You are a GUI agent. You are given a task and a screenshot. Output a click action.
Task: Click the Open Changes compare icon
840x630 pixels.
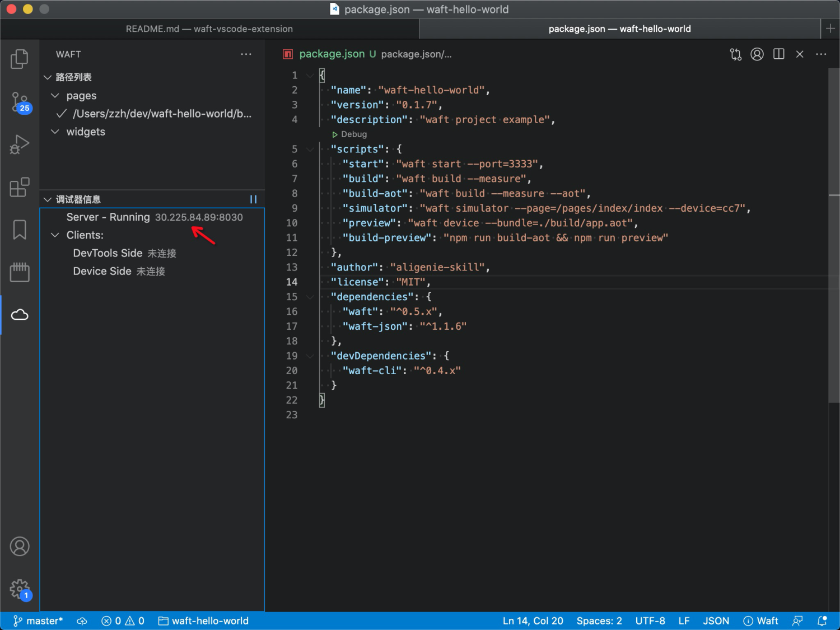(735, 54)
